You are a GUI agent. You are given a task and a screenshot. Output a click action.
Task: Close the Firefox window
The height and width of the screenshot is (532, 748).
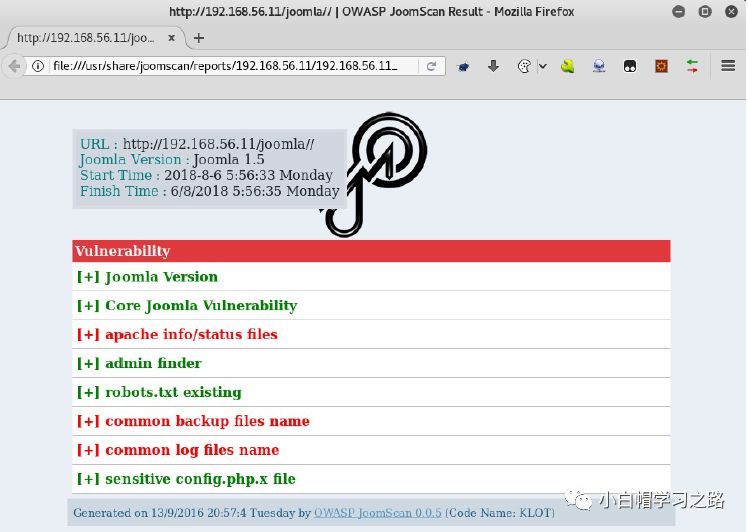coord(731,11)
